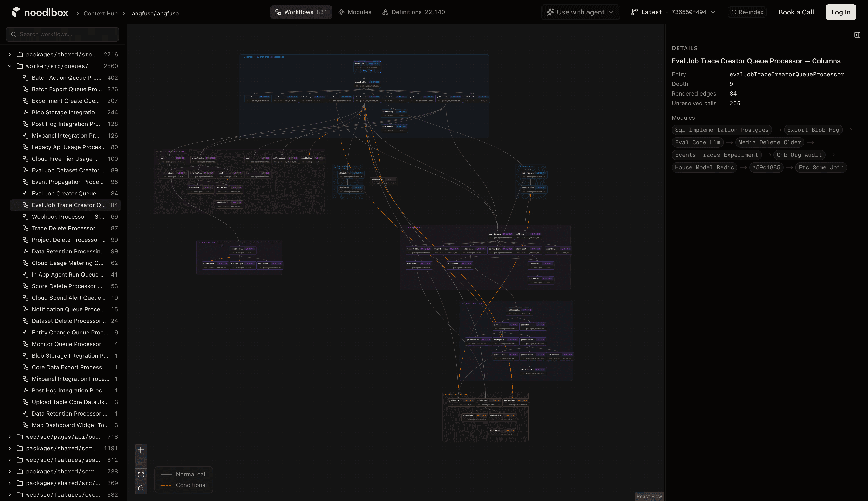
Task: Select the Export Blob Hog module chip
Action: tap(813, 130)
